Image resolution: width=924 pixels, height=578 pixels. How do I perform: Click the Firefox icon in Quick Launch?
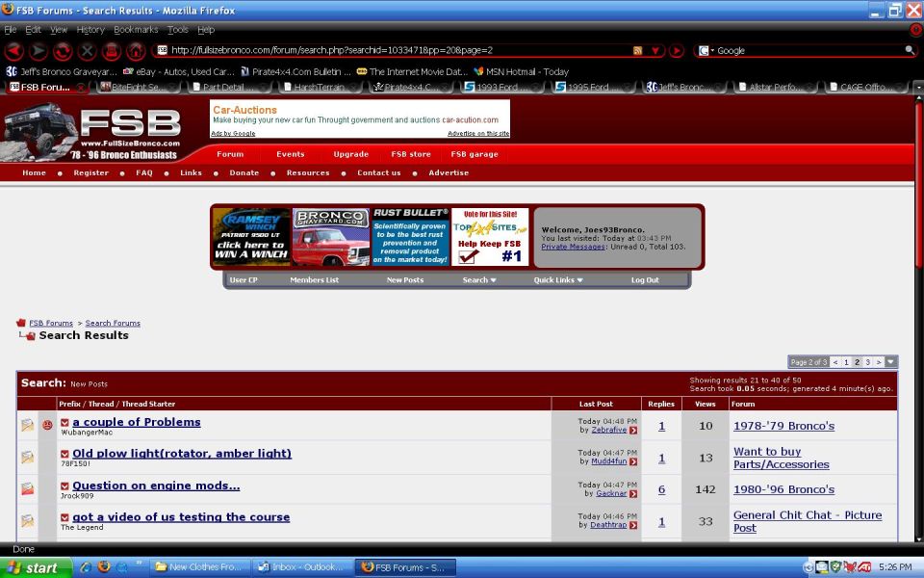tap(104, 566)
